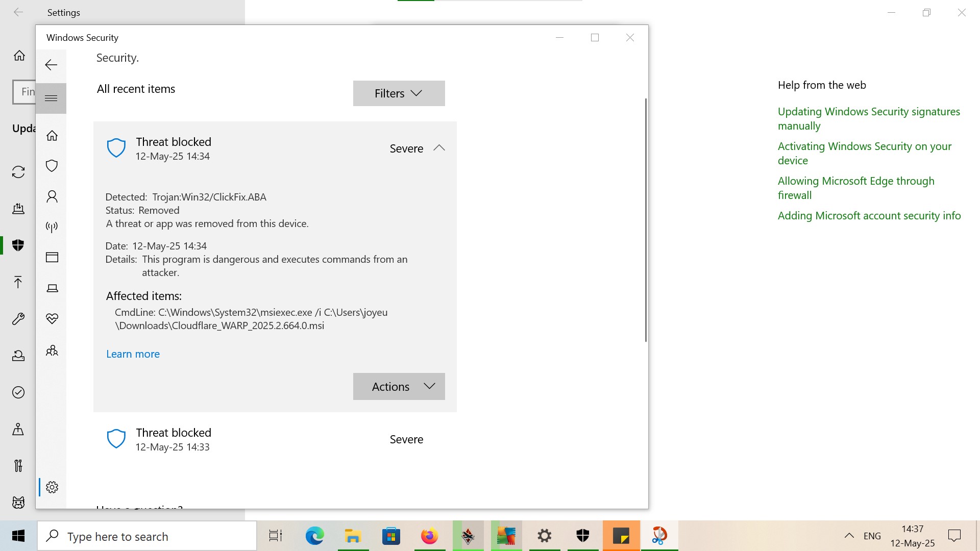
Task: Open the taskbar clock and date
Action: point(913,536)
